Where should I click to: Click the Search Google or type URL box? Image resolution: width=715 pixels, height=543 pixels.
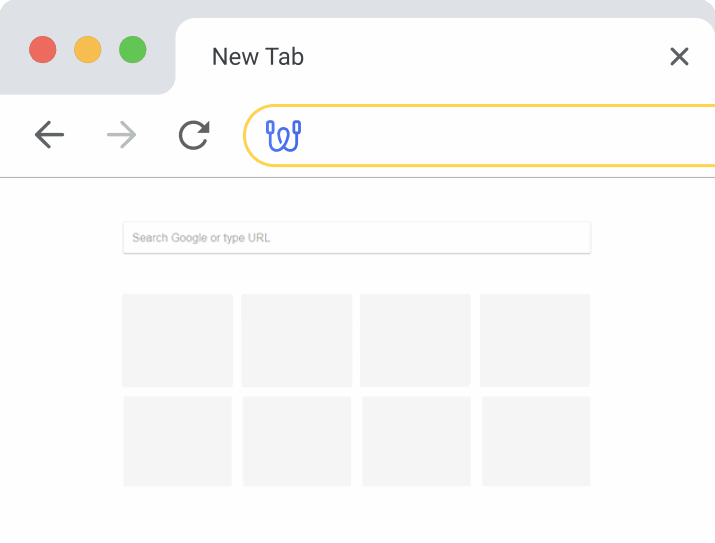click(356, 238)
